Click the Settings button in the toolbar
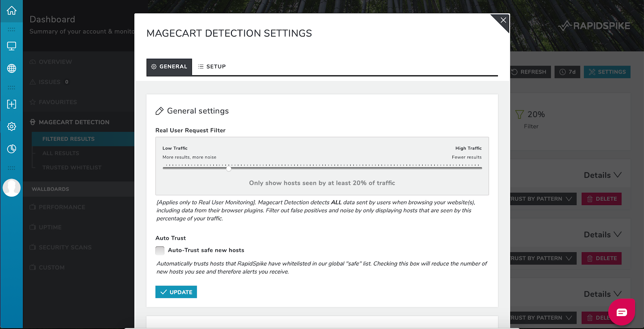644x329 pixels. [607, 72]
